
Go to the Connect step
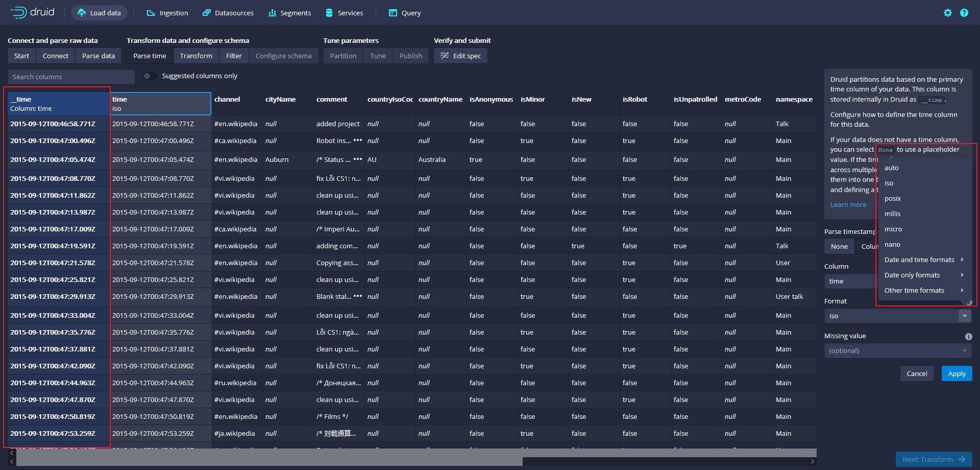56,56
